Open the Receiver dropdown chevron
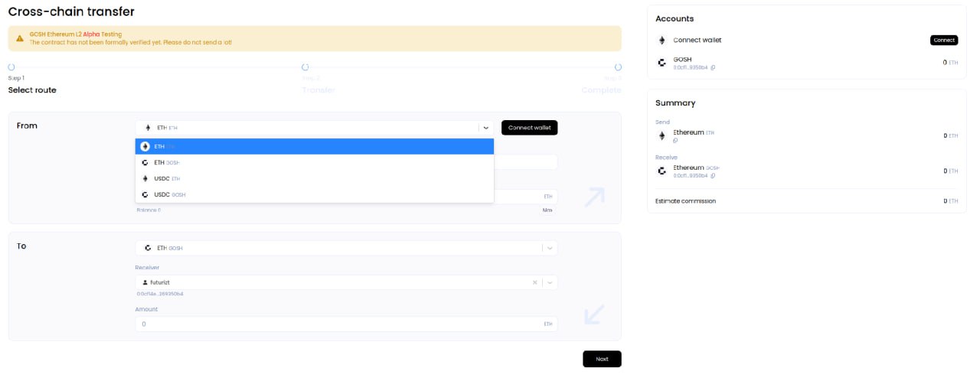This screenshot has width=980, height=381. point(550,282)
